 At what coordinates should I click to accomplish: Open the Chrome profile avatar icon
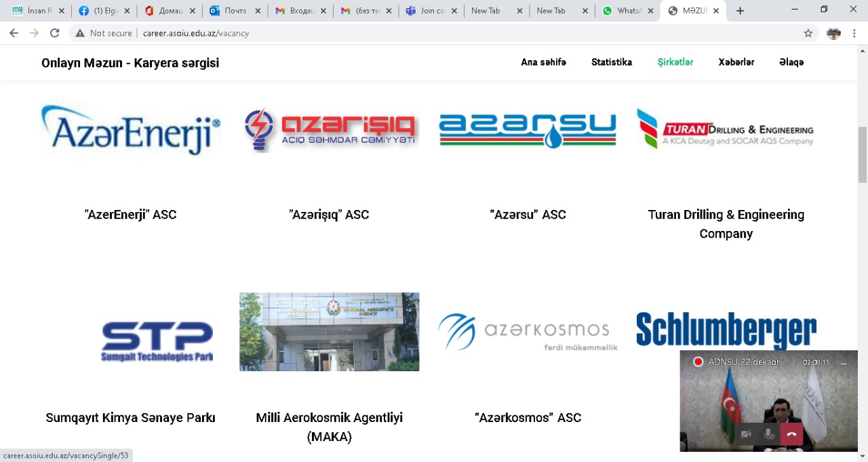(834, 33)
